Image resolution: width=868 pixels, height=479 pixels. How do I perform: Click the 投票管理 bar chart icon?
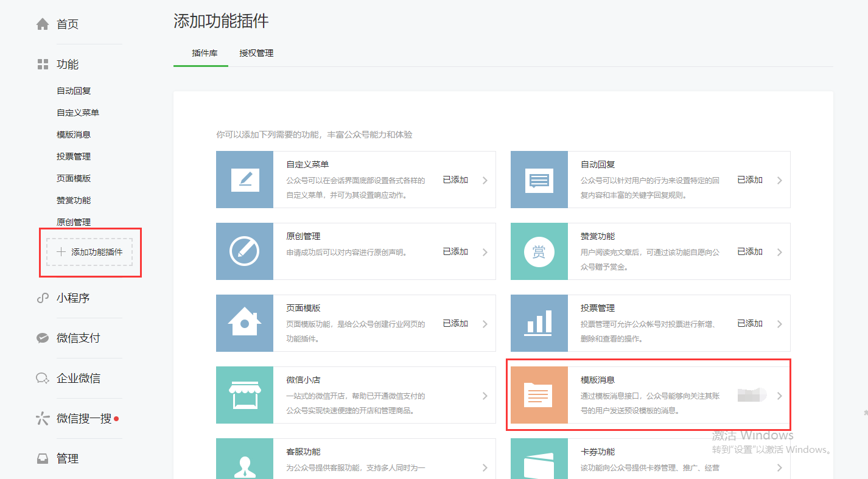point(539,323)
